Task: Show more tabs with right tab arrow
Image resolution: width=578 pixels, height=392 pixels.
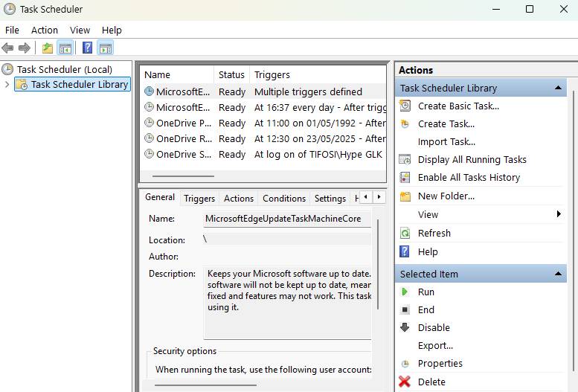Action: click(x=379, y=197)
